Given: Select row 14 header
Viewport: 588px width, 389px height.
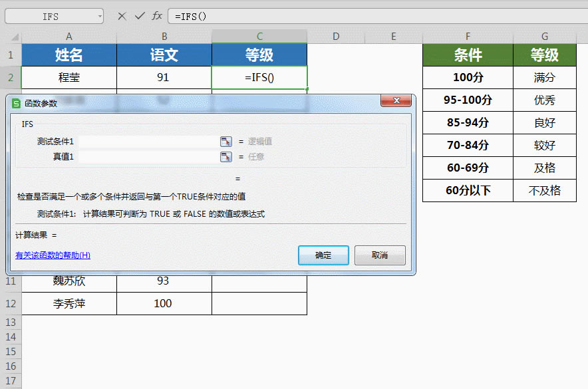Looking at the screenshot, I should (x=11, y=337).
